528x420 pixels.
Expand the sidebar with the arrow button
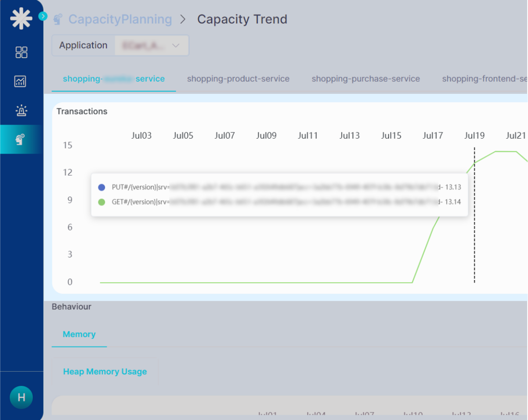[x=43, y=16]
